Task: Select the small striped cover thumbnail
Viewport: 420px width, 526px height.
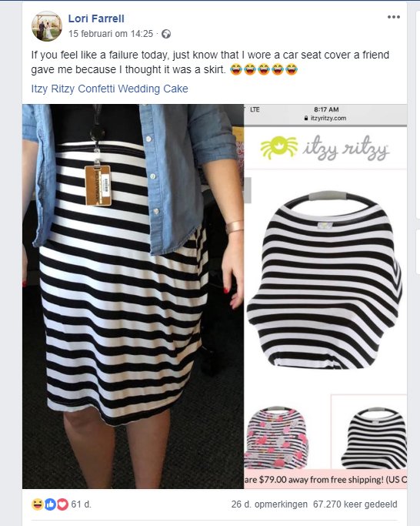Action: [x=374, y=437]
